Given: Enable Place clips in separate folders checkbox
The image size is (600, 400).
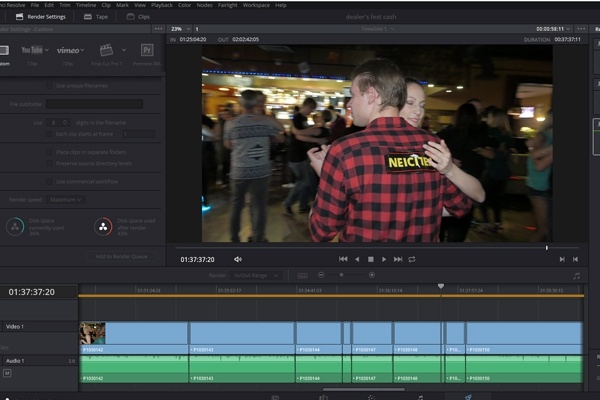Looking at the screenshot, I should coord(49,152).
